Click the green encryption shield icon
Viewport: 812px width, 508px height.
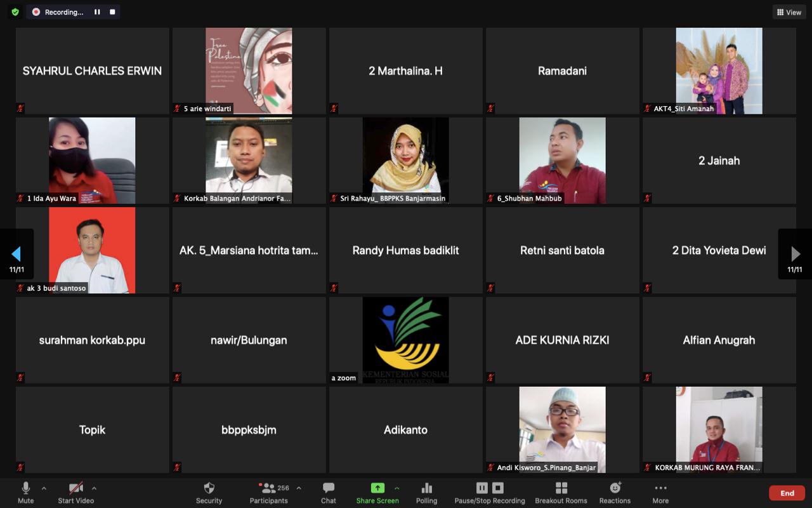pyautogui.click(x=15, y=12)
